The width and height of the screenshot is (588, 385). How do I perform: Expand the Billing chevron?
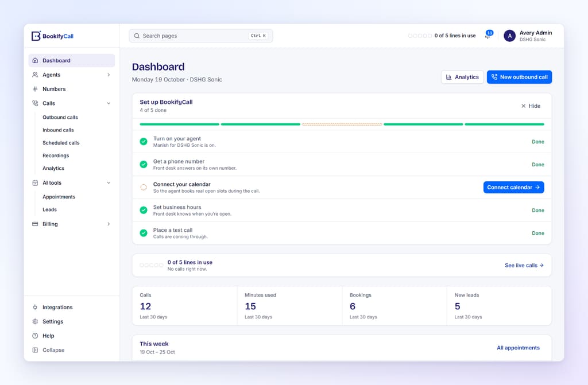pyautogui.click(x=109, y=224)
